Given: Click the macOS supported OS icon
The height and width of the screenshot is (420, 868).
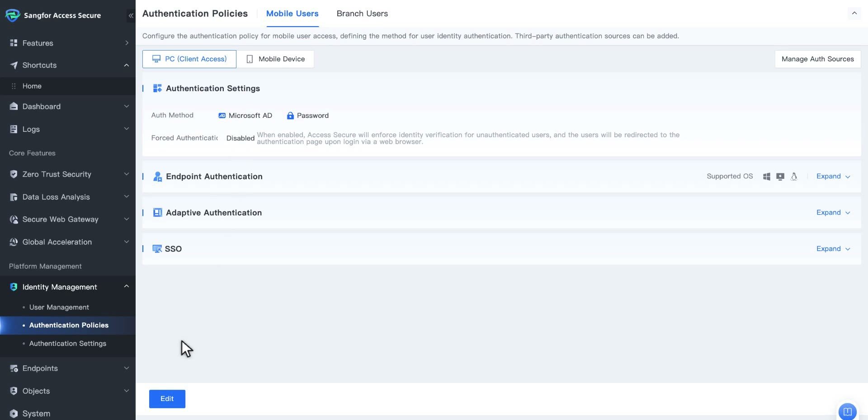Looking at the screenshot, I should [780, 177].
